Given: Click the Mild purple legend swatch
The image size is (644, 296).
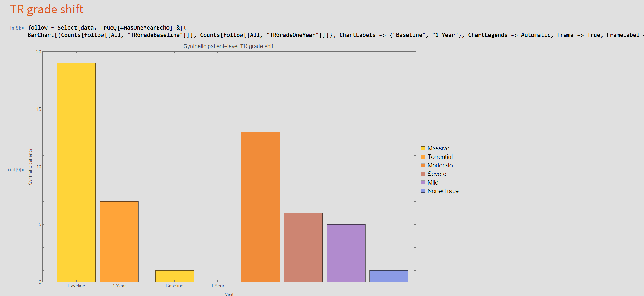Looking at the screenshot, I should point(423,182).
